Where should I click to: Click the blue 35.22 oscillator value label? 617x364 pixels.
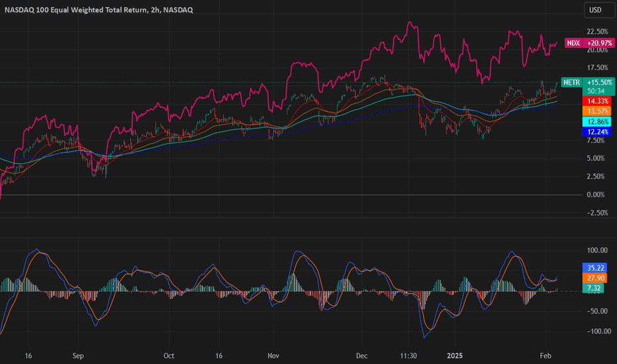(595, 268)
